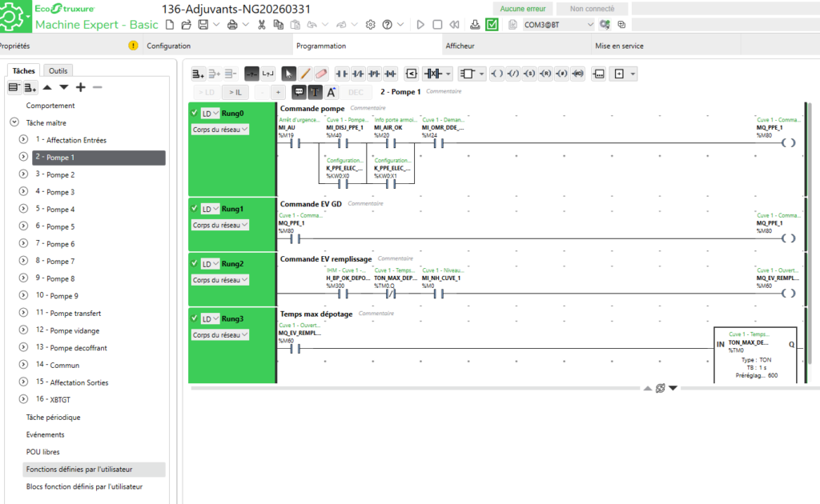Insert a normally open contact
The image size is (820, 504).
click(342, 74)
